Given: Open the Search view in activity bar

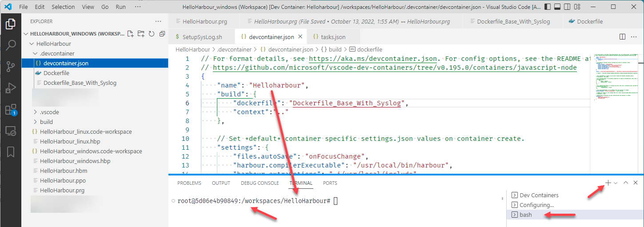Looking at the screenshot, I should pyautogui.click(x=10, y=45).
